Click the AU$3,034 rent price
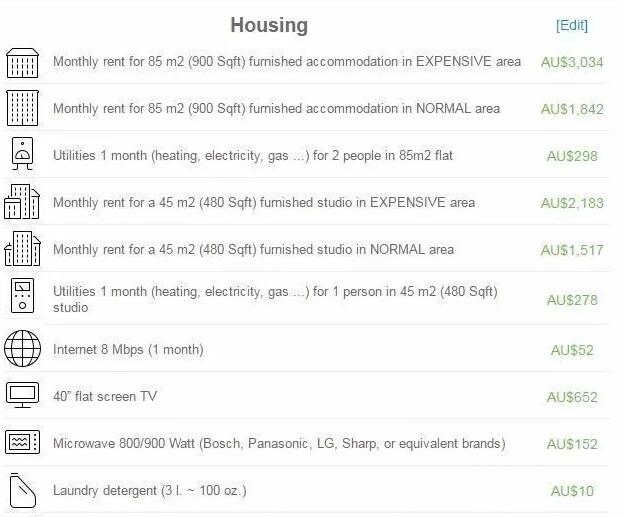 coord(572,62)
